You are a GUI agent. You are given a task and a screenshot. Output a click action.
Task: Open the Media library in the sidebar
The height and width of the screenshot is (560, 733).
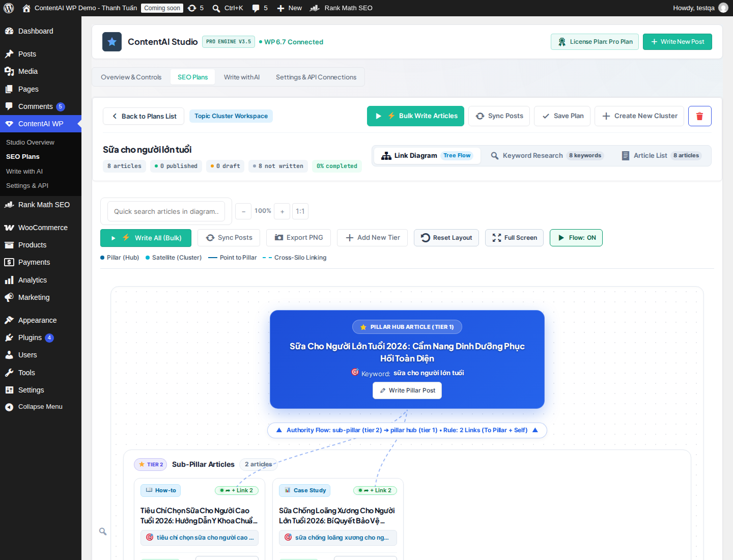(41, 71)
